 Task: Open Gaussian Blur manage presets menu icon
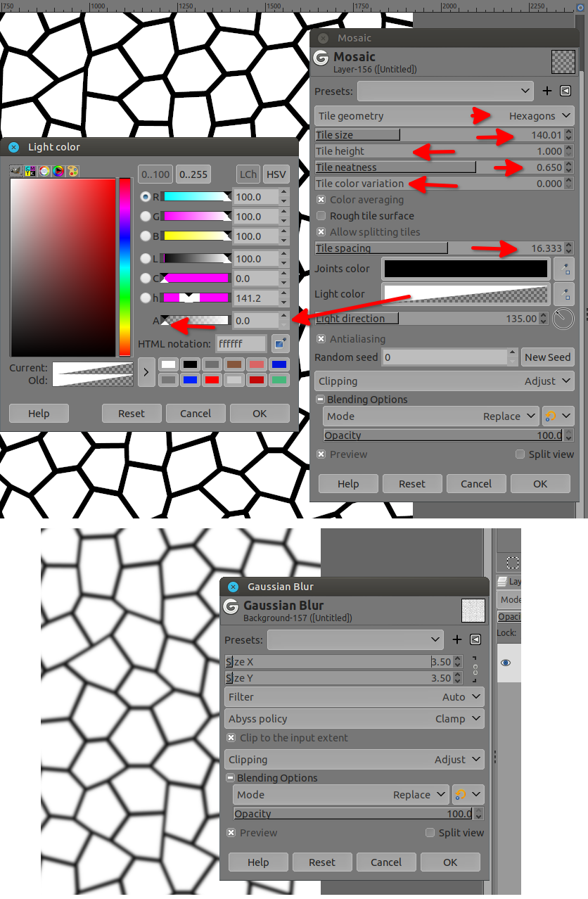[x=475, y=639]
